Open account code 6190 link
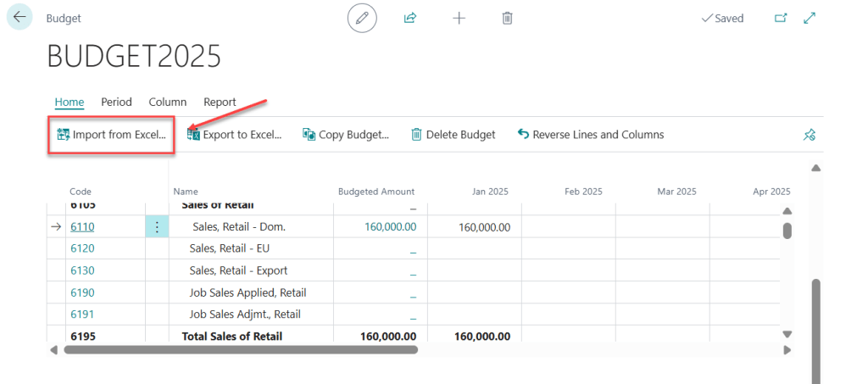 82,292
